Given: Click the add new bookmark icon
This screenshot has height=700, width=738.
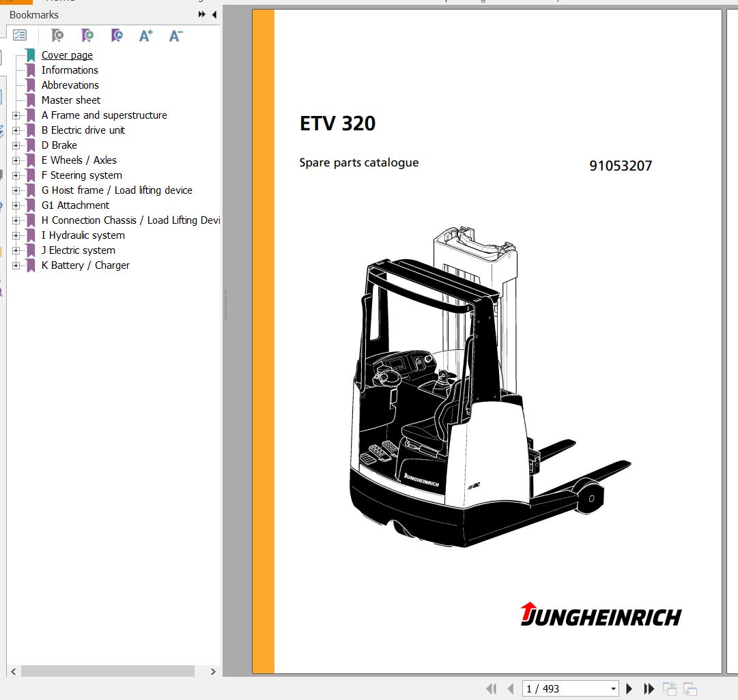Looking at the screenshot, I should [87, 35].
